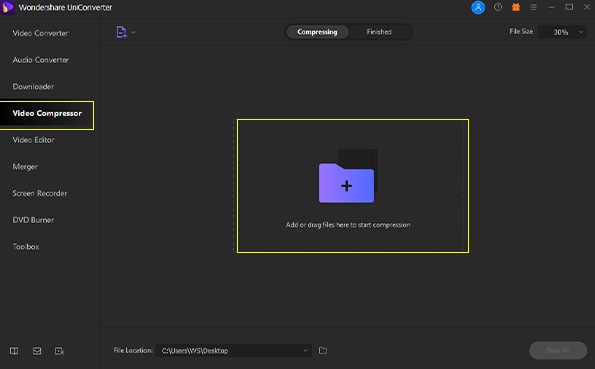Maximize the UniConverter window

[x=569, y=7]
